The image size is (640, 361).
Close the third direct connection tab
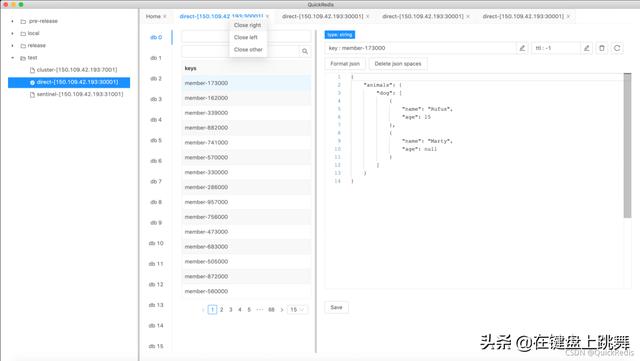[x=468, y=16]
